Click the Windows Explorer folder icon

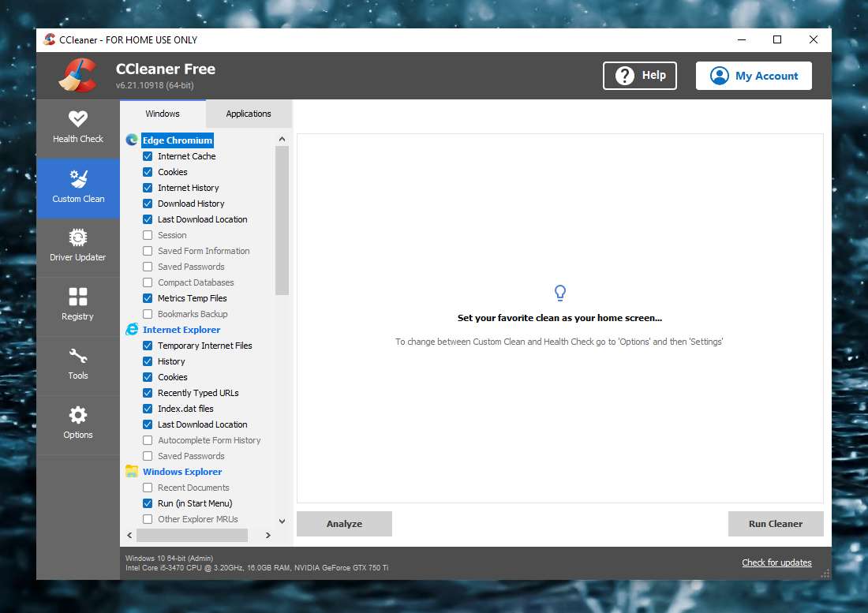click(x=132, y=471)
